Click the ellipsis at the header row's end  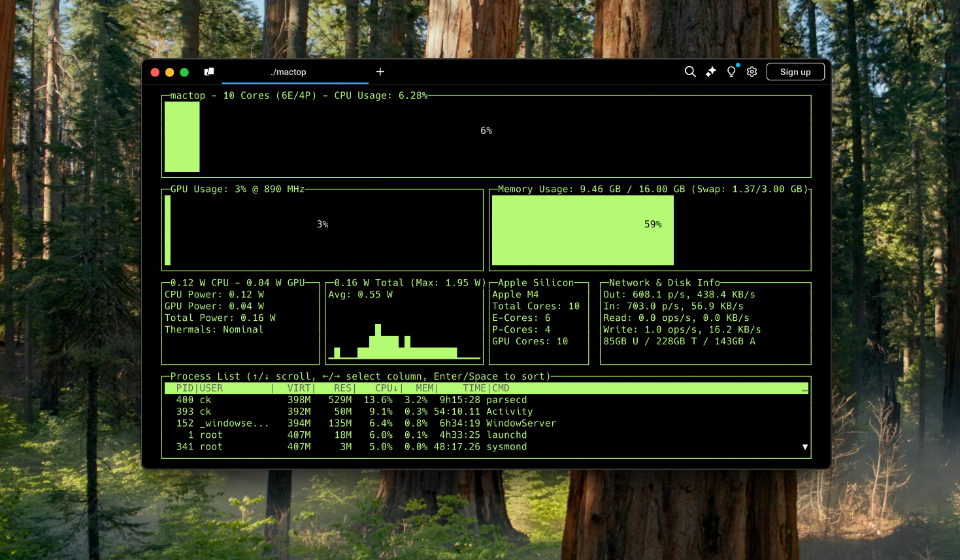(x=804, y=389)
